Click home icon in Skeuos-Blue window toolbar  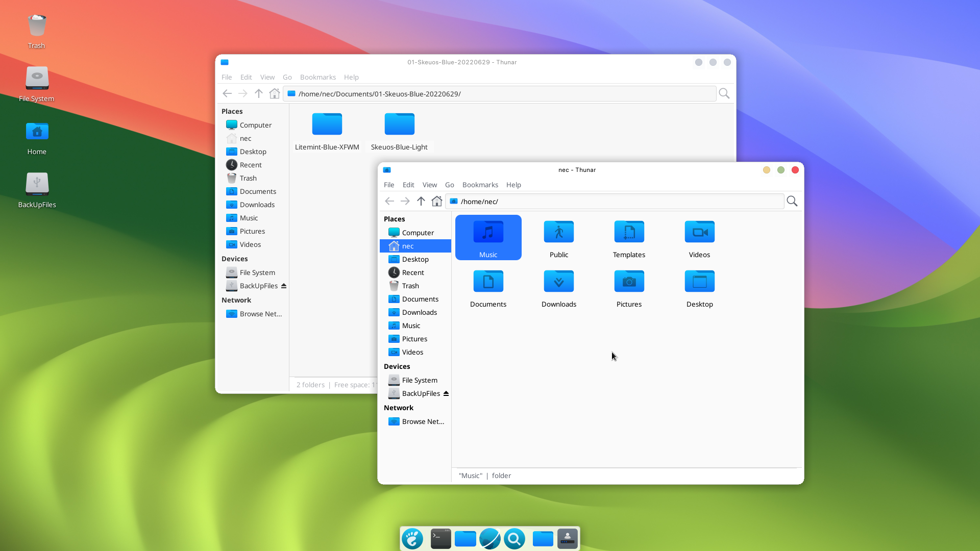[275, 94]
